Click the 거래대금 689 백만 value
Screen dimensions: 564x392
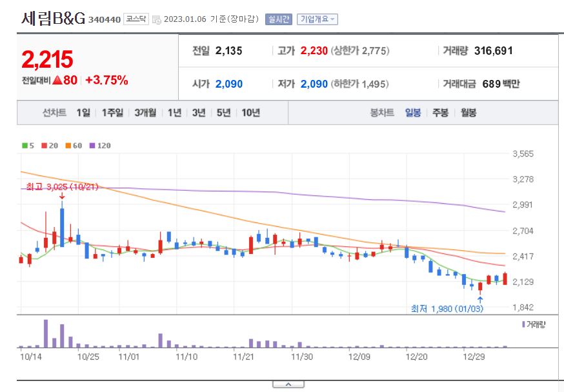[x=501, y=84]
